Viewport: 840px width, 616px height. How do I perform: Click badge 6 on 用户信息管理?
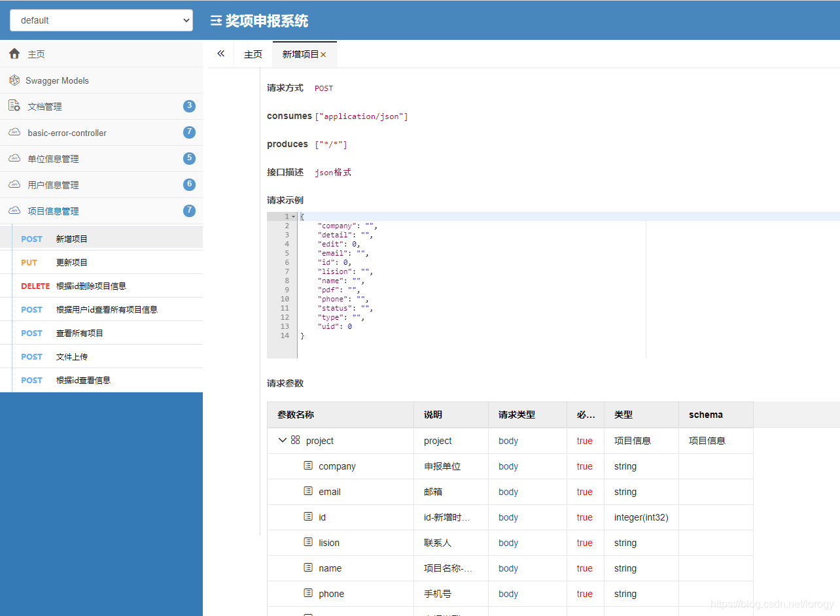(x=190, y=184)
